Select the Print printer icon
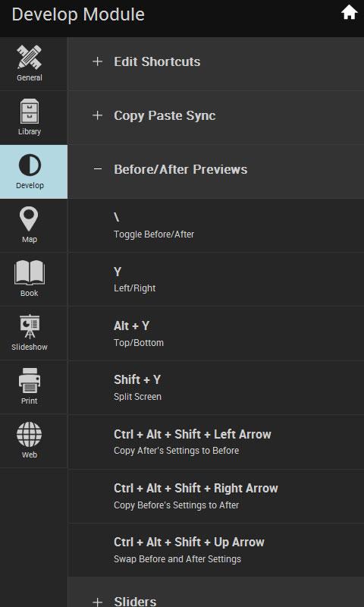Viewport: 364px width, 607px height. tap(30, 381)
